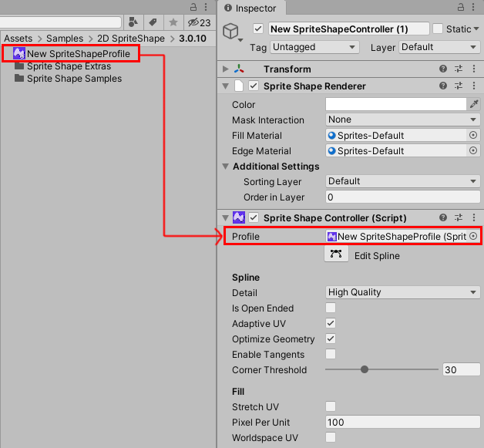Filter by favorites star icon
Image resolution: width=484 pixels, height=448 pixels.
point(173,22)
